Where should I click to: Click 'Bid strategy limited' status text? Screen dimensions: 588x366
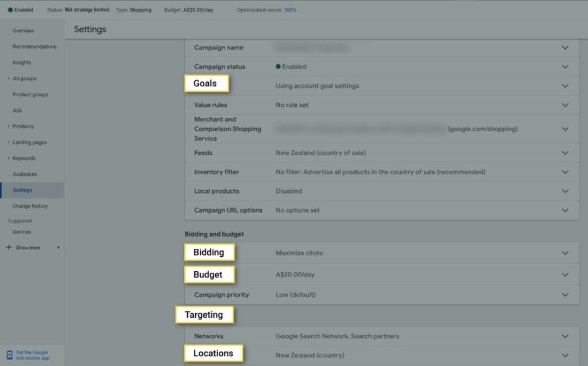87,10
